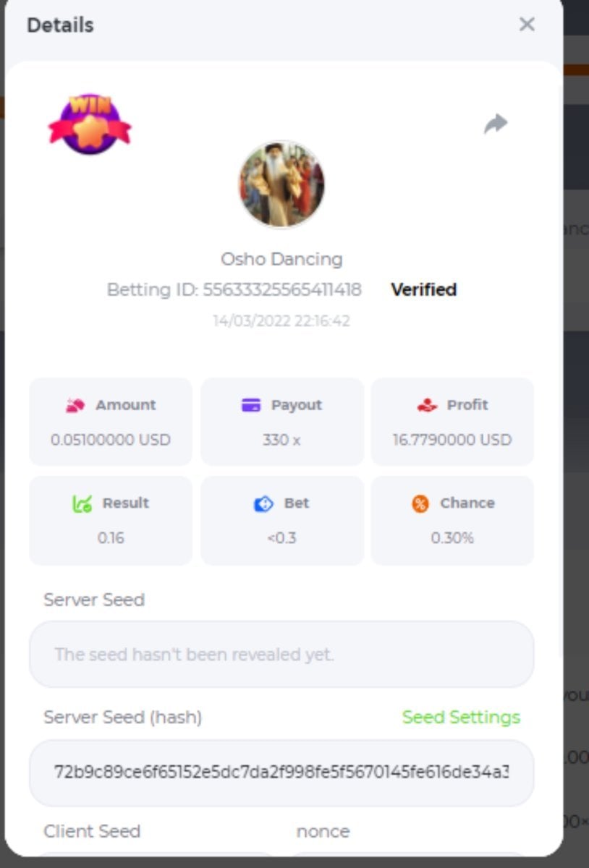The width and height of the screenshot is (589, 868).
Task: Click the red Profit icon
Action: pos(427,406)
